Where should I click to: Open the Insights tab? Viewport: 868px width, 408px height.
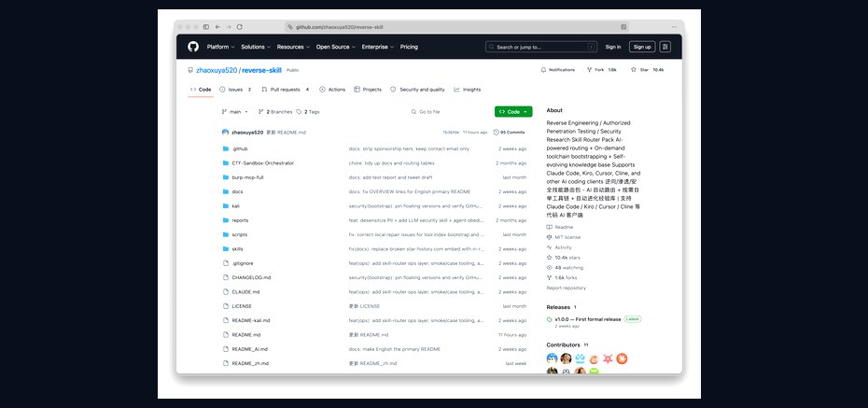[x=468, y=90]
